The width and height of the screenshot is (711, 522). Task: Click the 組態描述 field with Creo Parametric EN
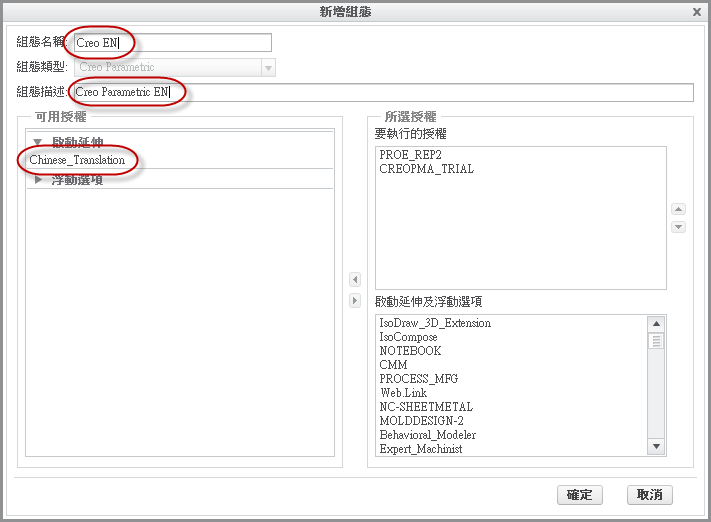tap(384, 92)
